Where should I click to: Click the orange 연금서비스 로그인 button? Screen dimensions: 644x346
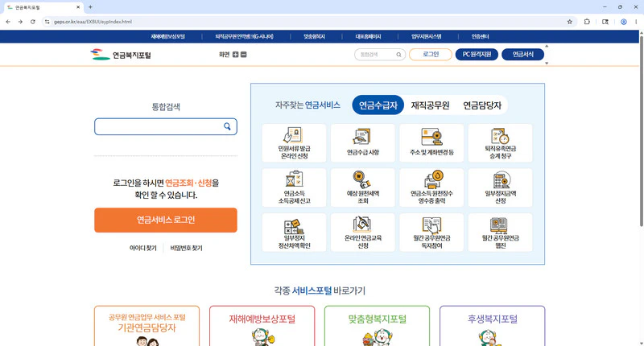pyautogui.click(x=166, y=220)
